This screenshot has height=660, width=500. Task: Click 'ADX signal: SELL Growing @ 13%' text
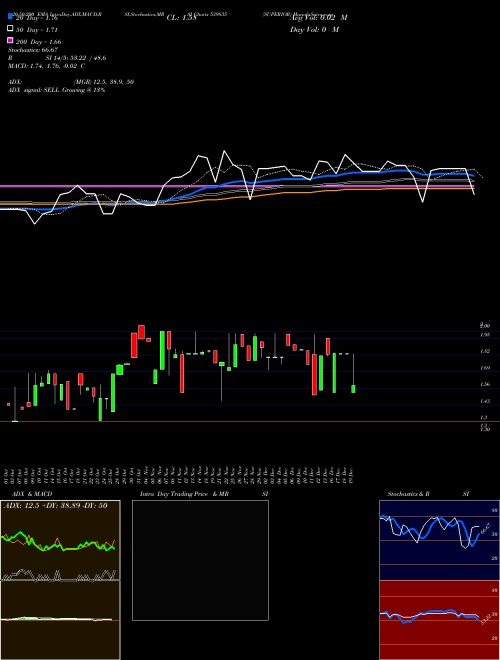56,90
